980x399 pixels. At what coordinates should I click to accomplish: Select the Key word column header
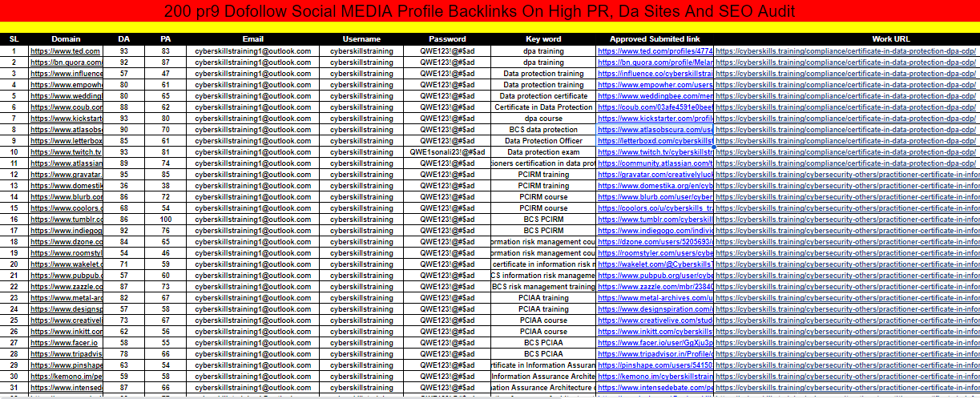point(543,38)
